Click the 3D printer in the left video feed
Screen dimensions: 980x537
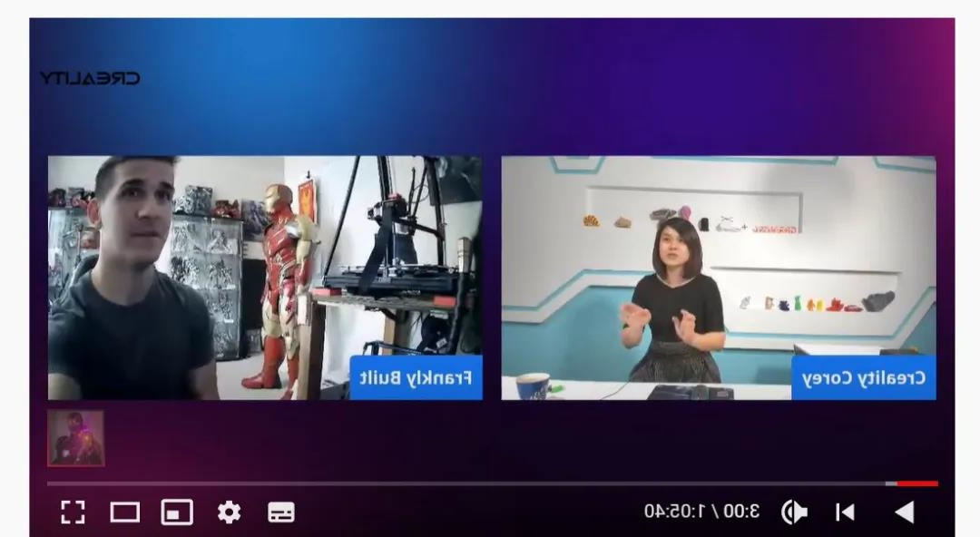click(x=390, y=263)
